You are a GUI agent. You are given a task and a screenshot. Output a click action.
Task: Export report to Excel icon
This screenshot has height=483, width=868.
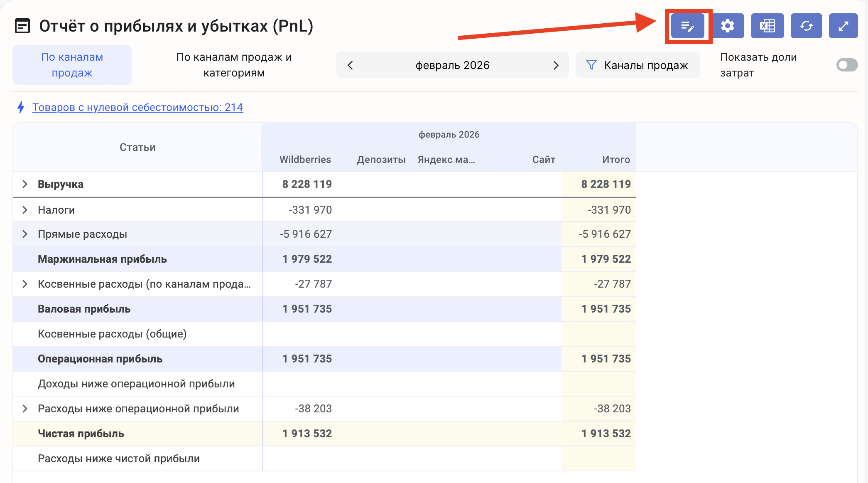[767, 26]
